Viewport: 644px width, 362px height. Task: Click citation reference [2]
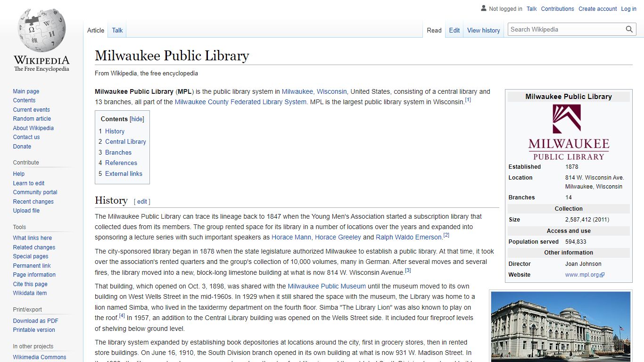446,235
